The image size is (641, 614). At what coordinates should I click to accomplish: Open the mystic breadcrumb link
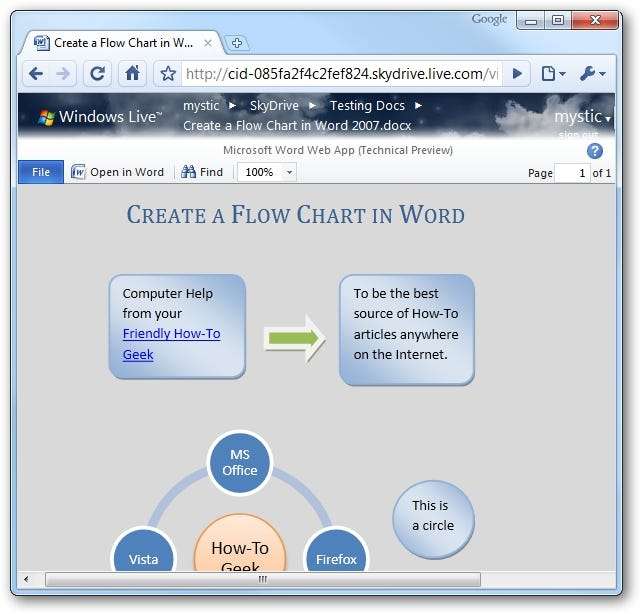coord(201,106)
